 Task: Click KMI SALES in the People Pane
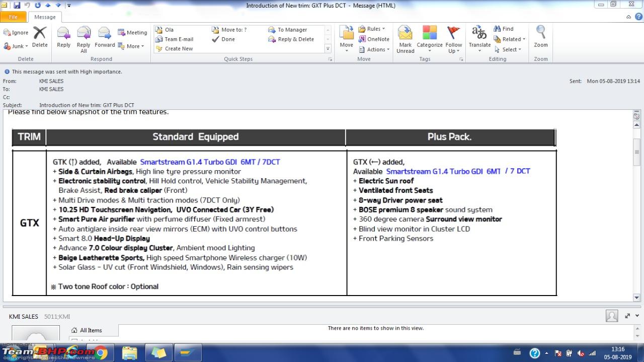pyautogui.click(x=24, y=317)
